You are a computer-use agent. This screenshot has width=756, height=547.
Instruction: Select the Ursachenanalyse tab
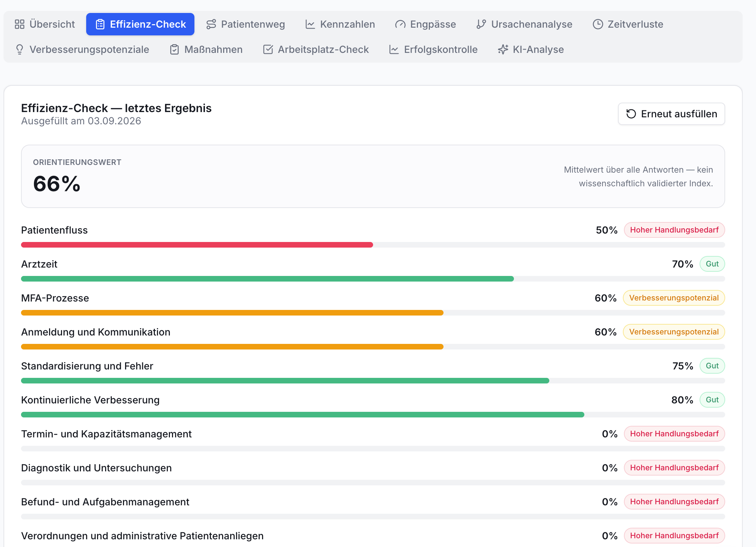pos(524,24)
